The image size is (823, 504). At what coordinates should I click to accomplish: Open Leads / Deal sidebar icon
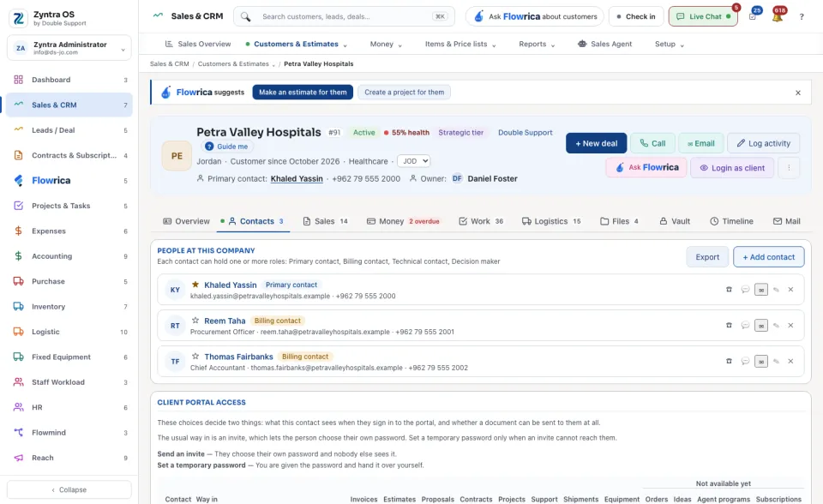(18, 130)
